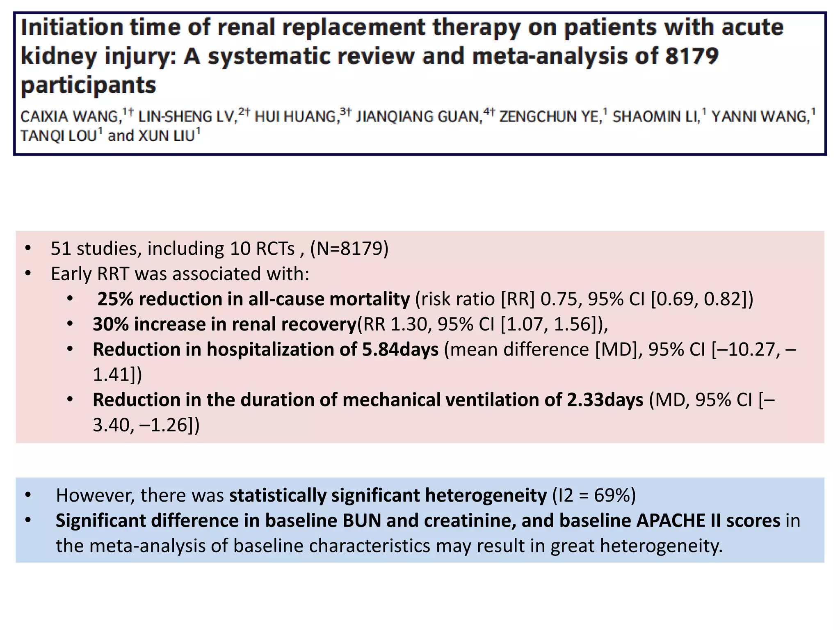Click the article title heading
840x630 pixels.
(x=402, y=56)
